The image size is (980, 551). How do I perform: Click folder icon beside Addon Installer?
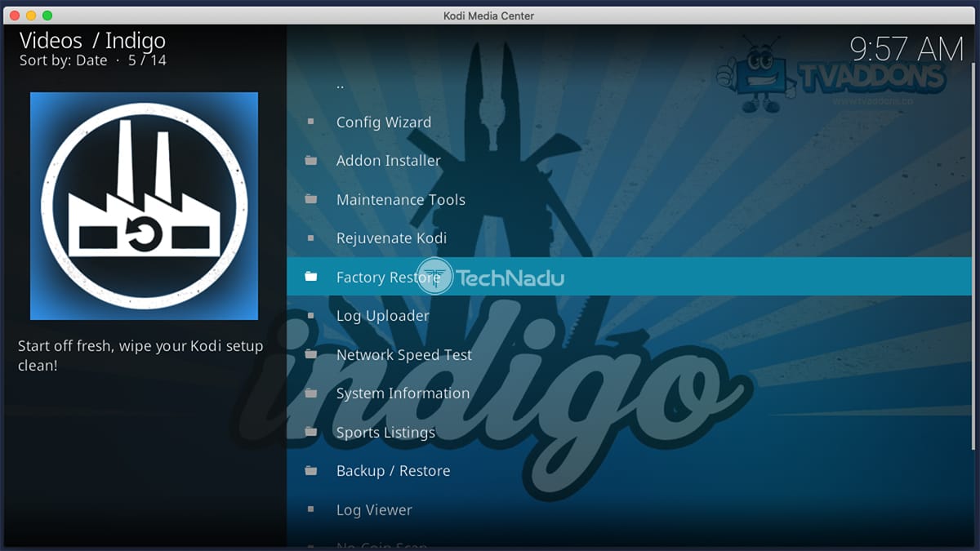click(311, 161)
